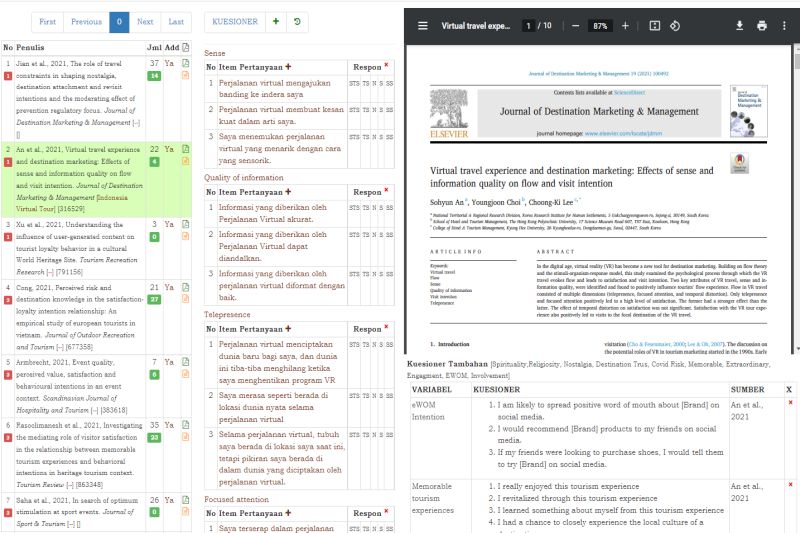Click green plus button beside KUESIONER
The width and height of the screenshot is (800, 533).
[276, 21]
